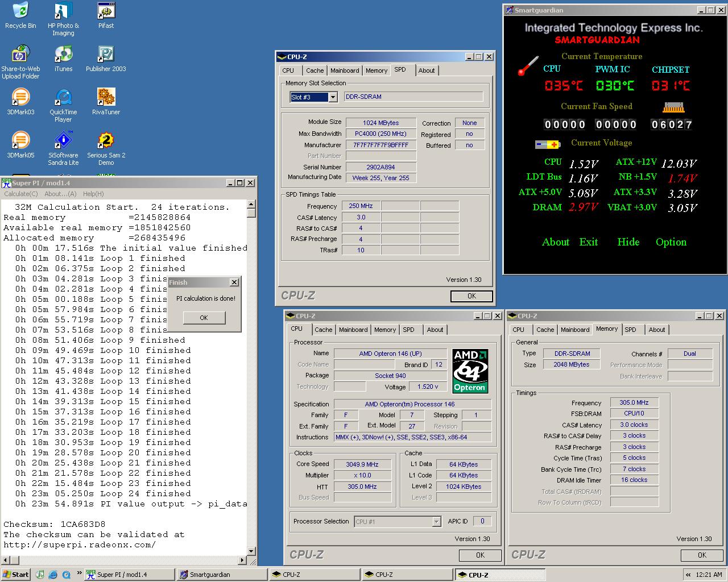Viewport: 728px width, 582px height.
Task: Click the system tray clock 12:21 AM
Action: [x=709, y=575]
